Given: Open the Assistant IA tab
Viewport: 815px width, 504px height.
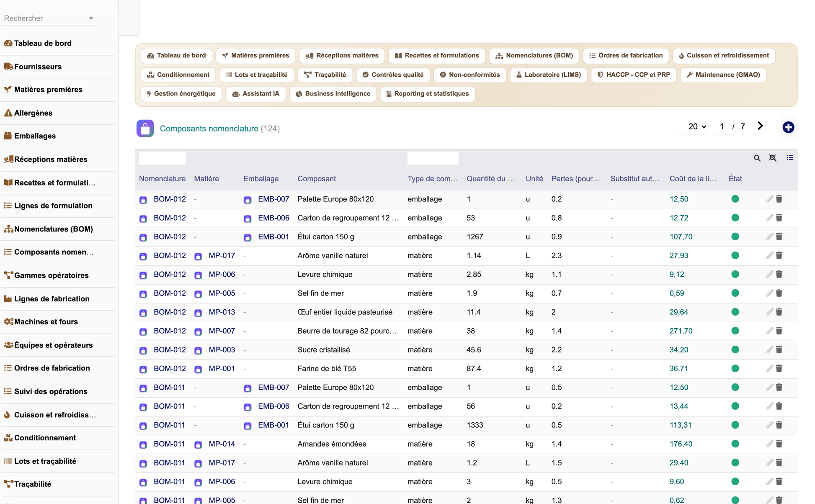Looking at the screenshot, I should click(x=255, y=94).
